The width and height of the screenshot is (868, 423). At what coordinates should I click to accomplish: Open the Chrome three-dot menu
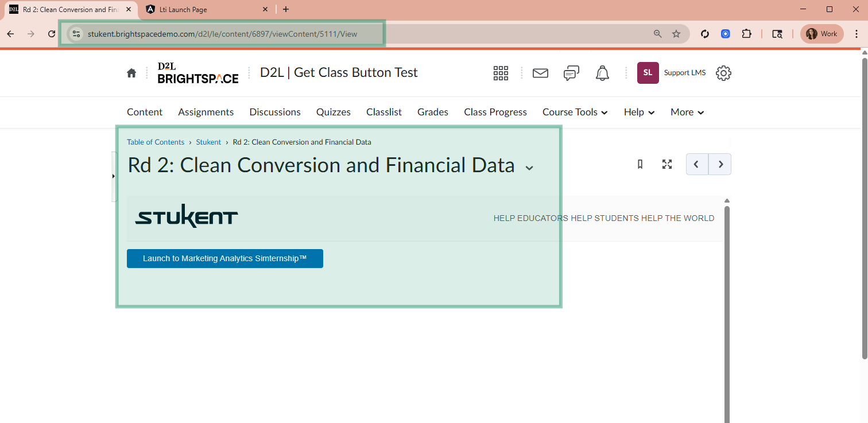click(857, 34)
